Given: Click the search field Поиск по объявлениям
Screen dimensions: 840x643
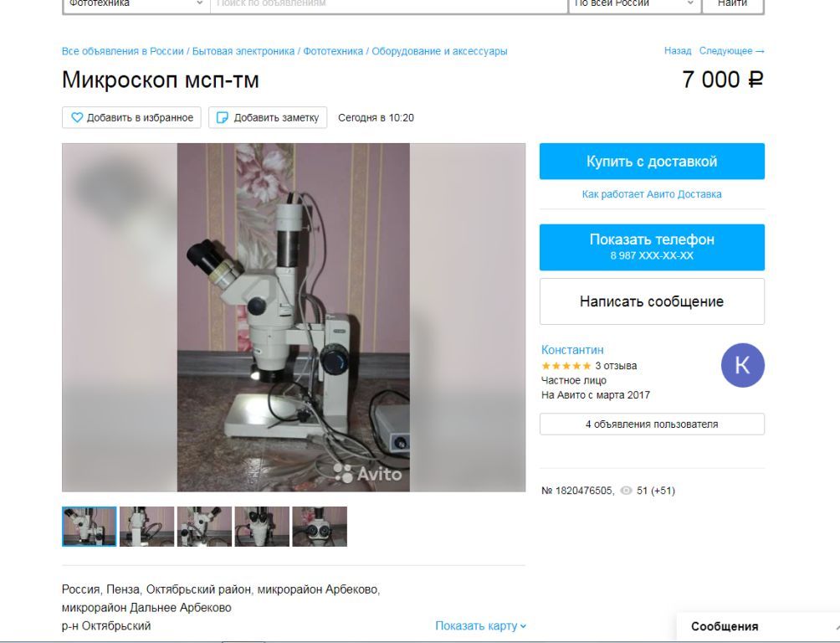Looking at the screenshot, I should pos(389,4).
